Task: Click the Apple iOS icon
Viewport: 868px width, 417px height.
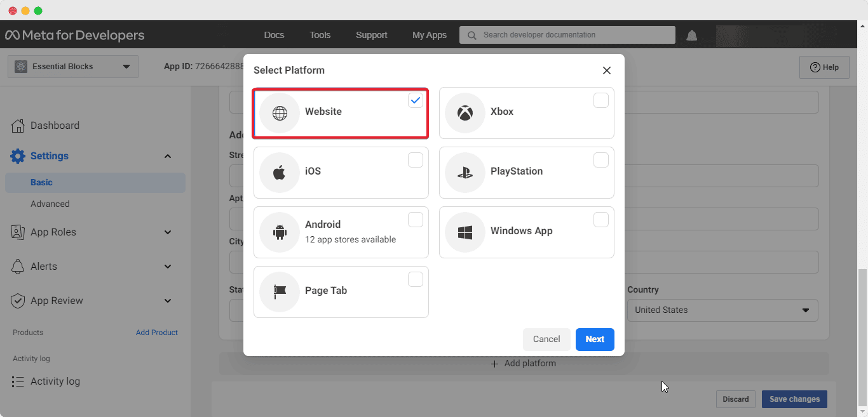Action: pyautogui.click(x=280, y=173)
